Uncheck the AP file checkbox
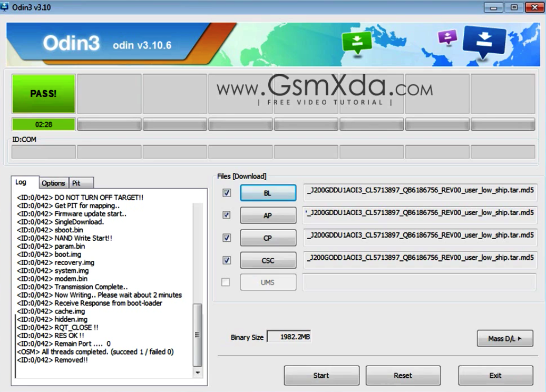The width and height of the screenshot is (546, 392). pyautogui.click(x=227, y=215)
